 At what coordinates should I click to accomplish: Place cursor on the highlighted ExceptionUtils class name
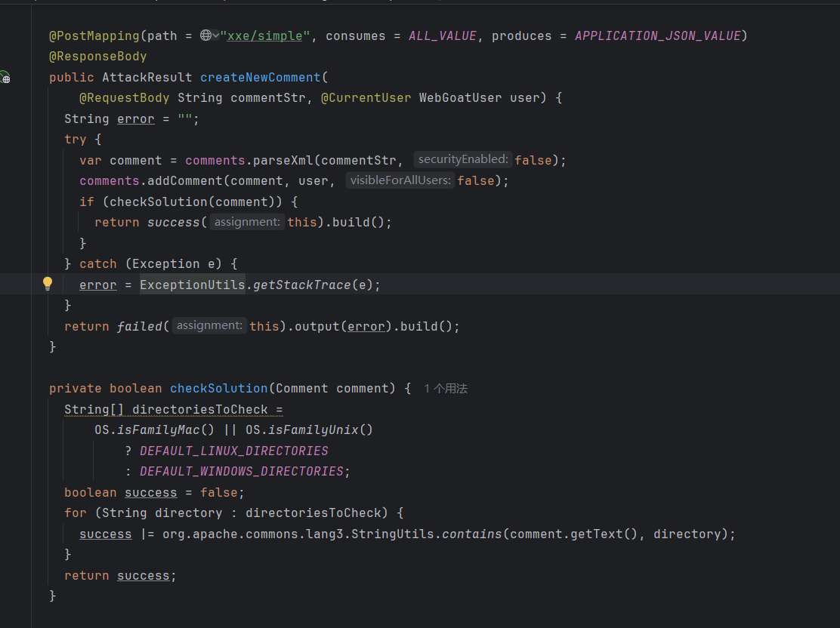pyautogui.click(x=192, y=285)
